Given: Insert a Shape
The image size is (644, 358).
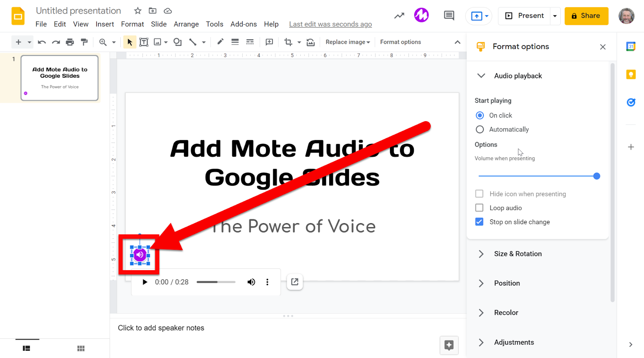Looking at the screenshot, I should point(178,42).
